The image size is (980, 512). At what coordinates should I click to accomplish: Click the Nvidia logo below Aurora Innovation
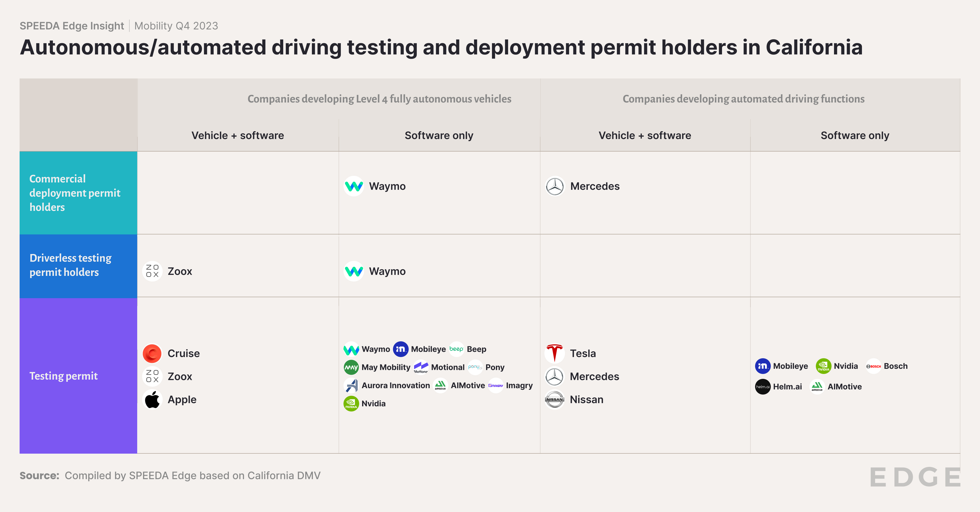(351, 404)
